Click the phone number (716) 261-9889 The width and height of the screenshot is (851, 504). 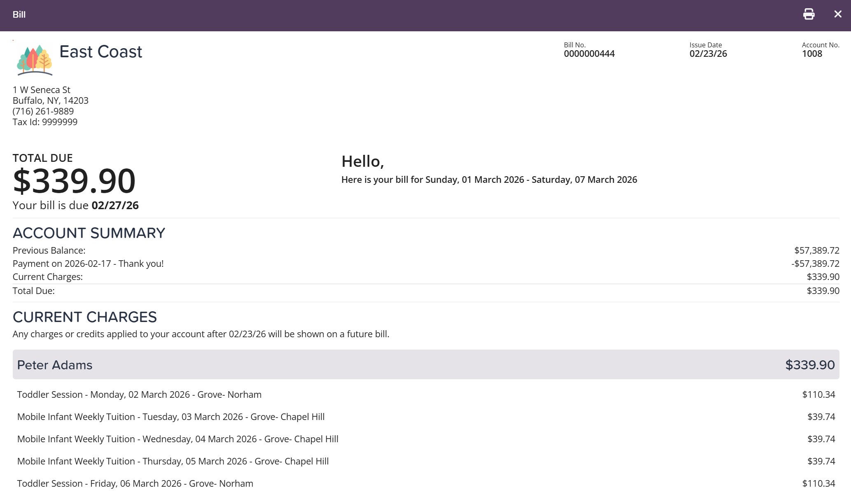[x=43, y=111]
